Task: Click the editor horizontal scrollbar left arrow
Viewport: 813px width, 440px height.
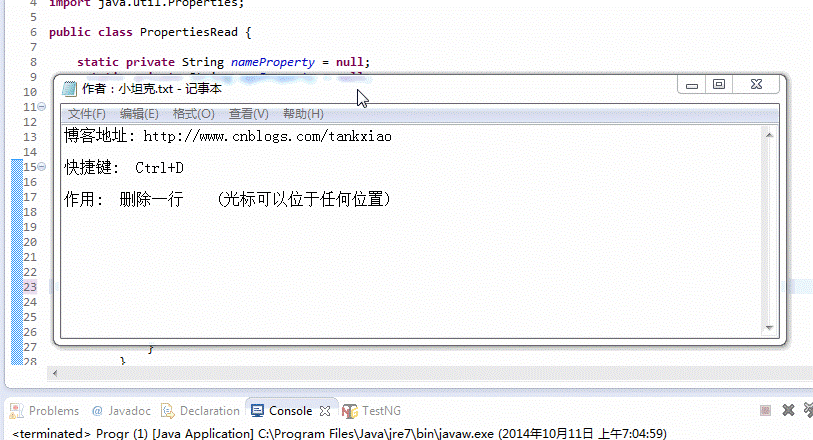Action: click(55, 373)
